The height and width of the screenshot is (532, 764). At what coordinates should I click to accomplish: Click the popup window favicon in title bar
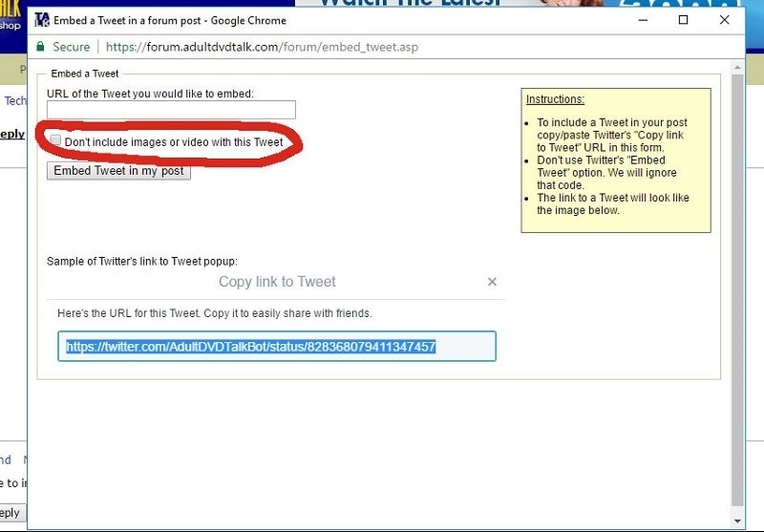tap(42, 20)
